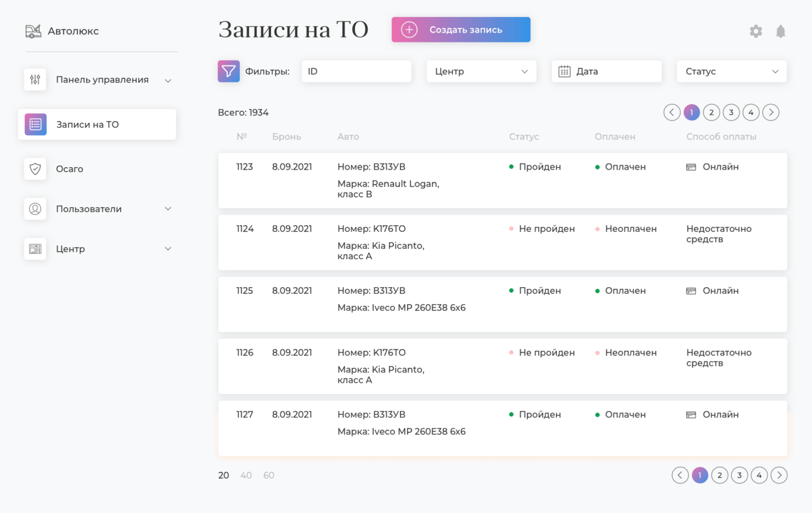Click the Панель управления sliders icon
The width and height of the screenshot is (812, 513).
35,79
